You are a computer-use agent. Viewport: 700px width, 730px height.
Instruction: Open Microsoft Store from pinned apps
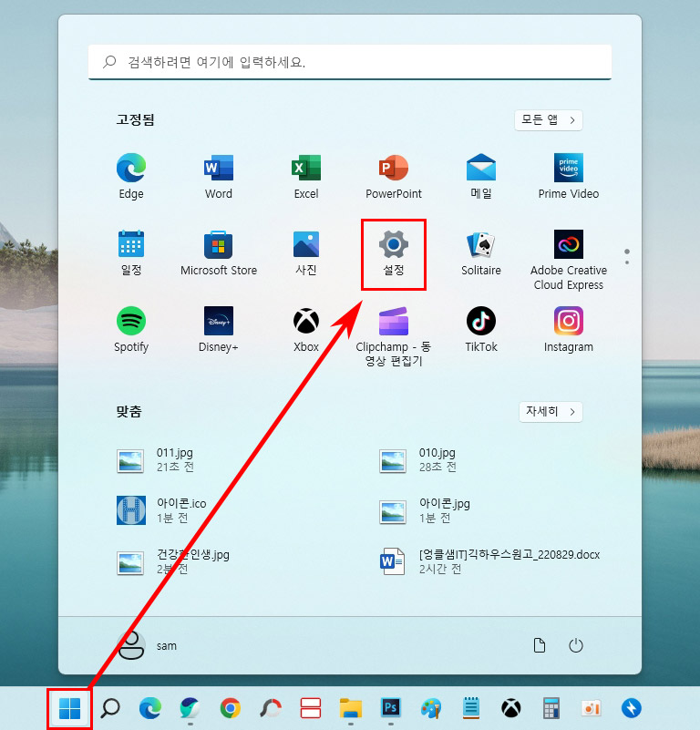click(x=219, y=252)
